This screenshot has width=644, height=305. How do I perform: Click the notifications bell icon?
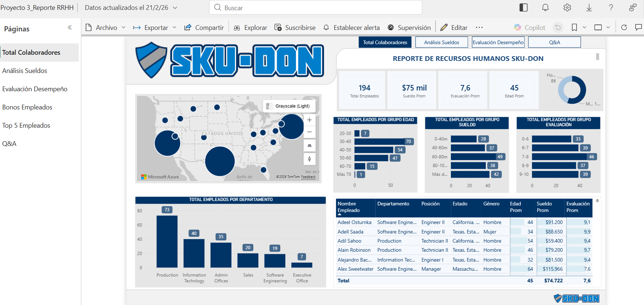(545, 8)
